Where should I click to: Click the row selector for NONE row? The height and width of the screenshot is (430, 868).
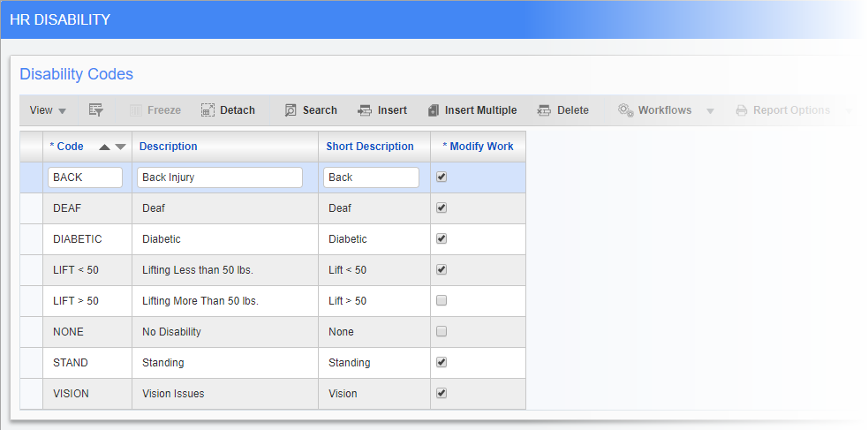pyautogui.click(x=31, y=332)
